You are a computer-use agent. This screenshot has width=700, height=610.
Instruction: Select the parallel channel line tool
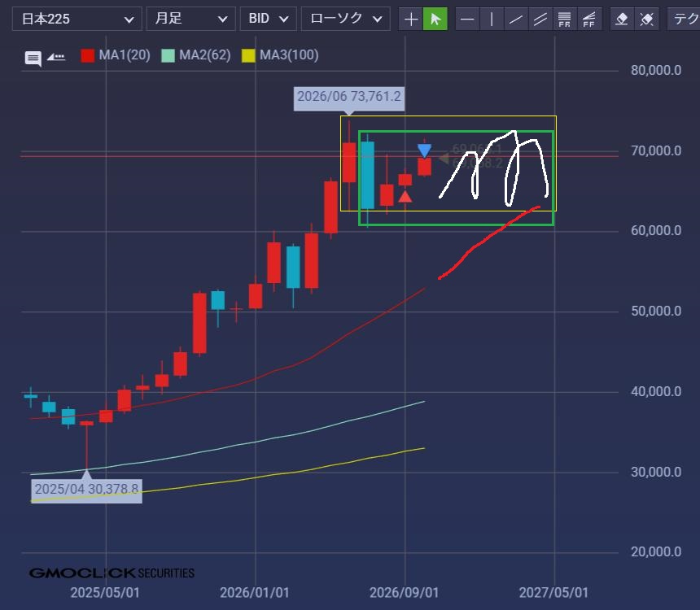pos(540,20)
